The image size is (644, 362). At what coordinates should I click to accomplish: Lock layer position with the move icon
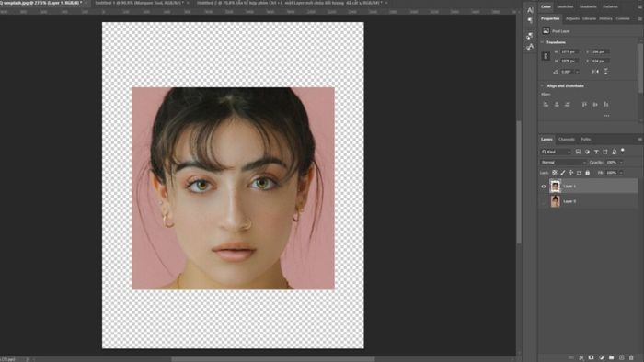(571, 173)
